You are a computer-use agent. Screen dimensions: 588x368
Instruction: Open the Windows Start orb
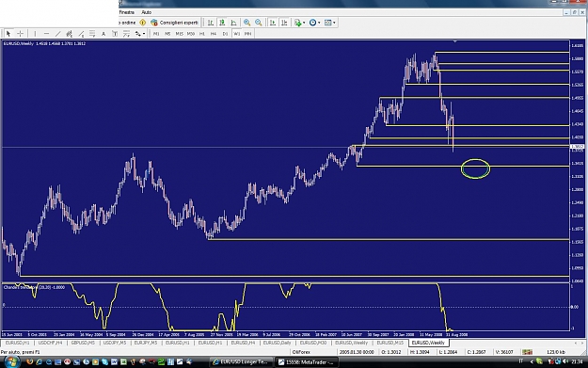(x=12, y=362)
